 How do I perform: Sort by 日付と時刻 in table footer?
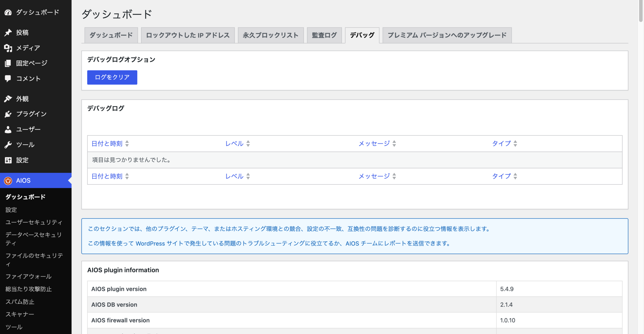(x=110, y=176)
